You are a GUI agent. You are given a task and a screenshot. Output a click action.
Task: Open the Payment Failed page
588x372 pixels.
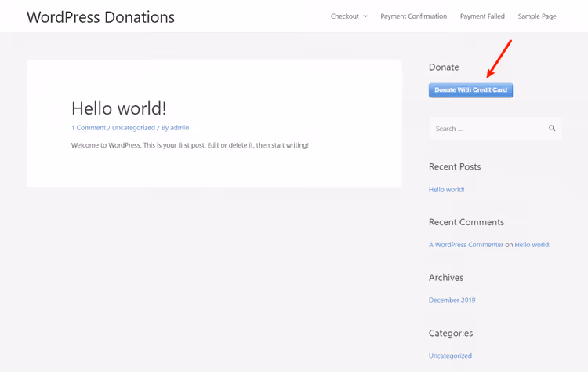tap(482, 16)
